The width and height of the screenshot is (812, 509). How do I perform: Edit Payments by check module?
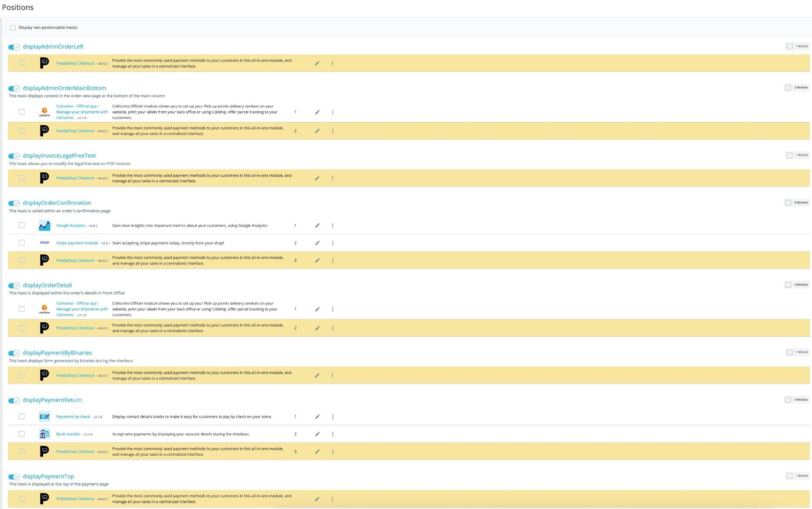pyautogui.click(x=317, y=417)
